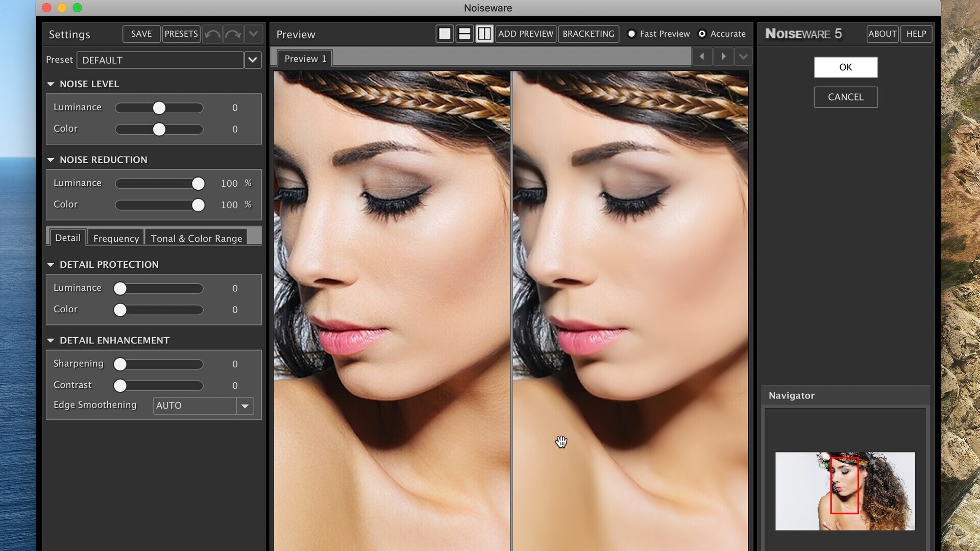Viewport: 980px width, 551px height.
Task: Click the Detail Protection Luminance slider handle
Action: tap(120, 288)
